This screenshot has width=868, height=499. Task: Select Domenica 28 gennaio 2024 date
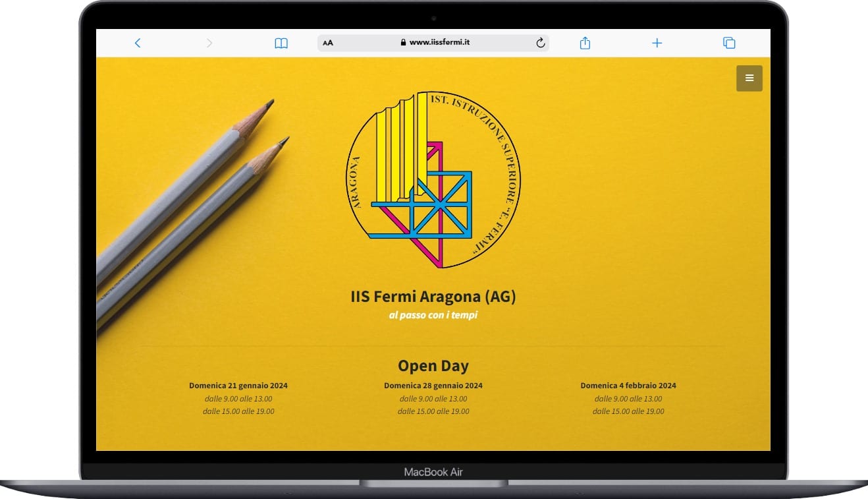[433, 386]
